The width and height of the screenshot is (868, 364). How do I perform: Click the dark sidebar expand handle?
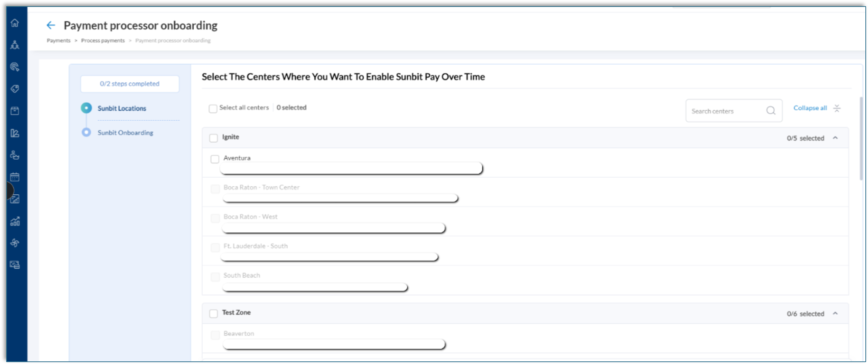click(10, 191)
